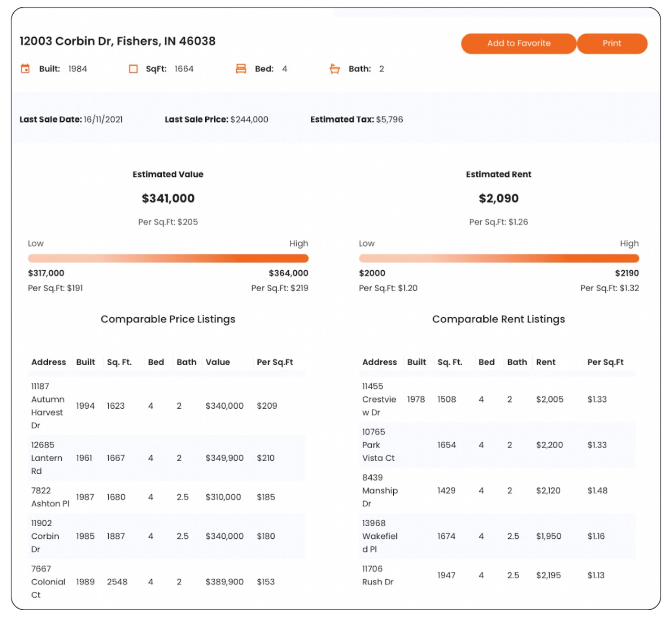Click Rent column header in rent table
The image size is (672, 617).
pos(546,362)
